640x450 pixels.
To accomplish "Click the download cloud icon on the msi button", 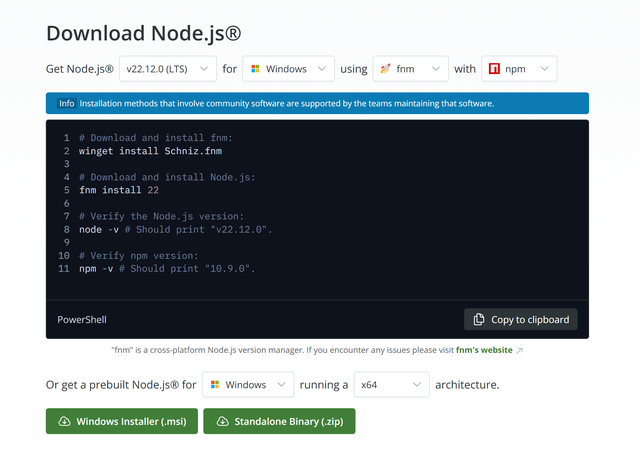I will coord(64,421).
